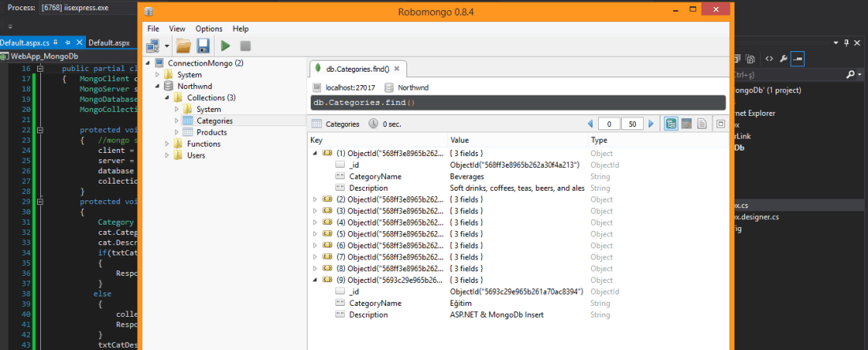Viewport: 868px width, 350px height.
Task: Select the Users folder in tree
Action: tap(195, 155)
